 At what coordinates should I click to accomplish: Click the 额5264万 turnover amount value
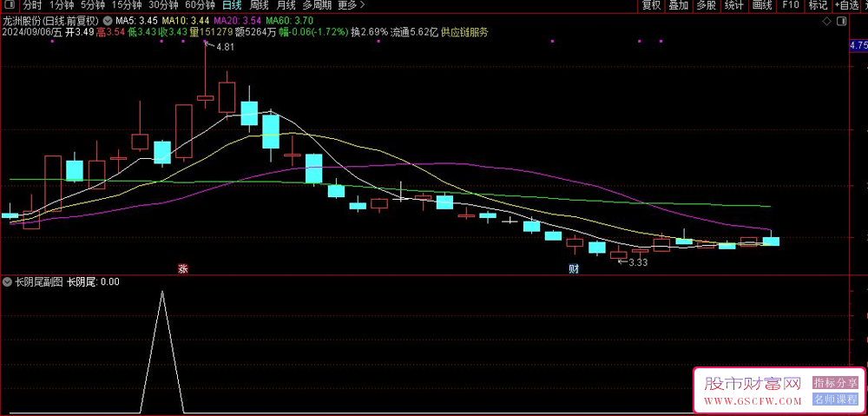pyautogui.click(x=256, y=32)
